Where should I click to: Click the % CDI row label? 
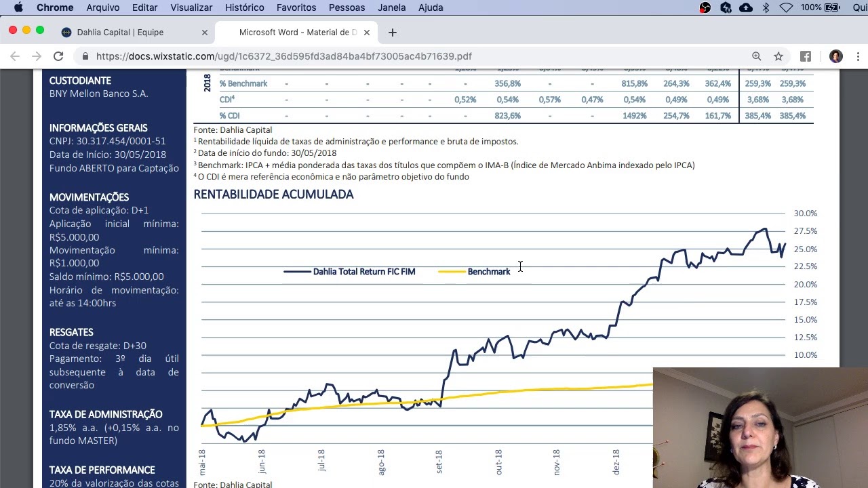pos(230,116)
